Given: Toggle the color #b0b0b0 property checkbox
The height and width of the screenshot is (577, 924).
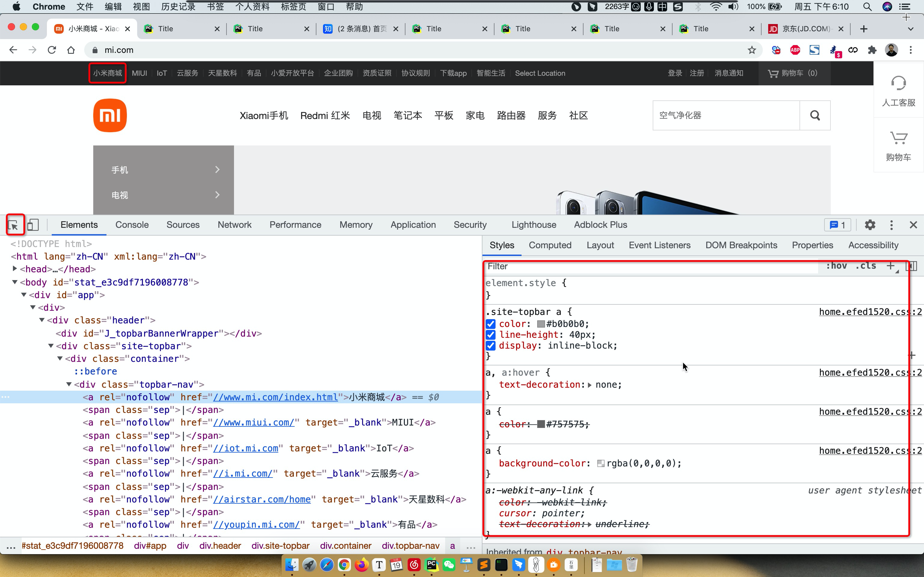Looking at the screenshot, I should coord(490,324).
